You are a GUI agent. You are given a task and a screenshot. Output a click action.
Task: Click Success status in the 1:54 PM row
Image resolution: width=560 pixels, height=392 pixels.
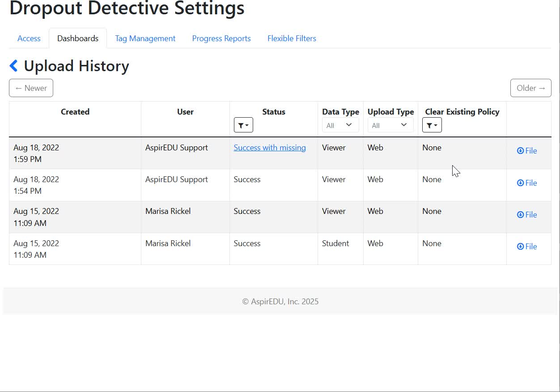pyautogui.click(x=247, y=179)
